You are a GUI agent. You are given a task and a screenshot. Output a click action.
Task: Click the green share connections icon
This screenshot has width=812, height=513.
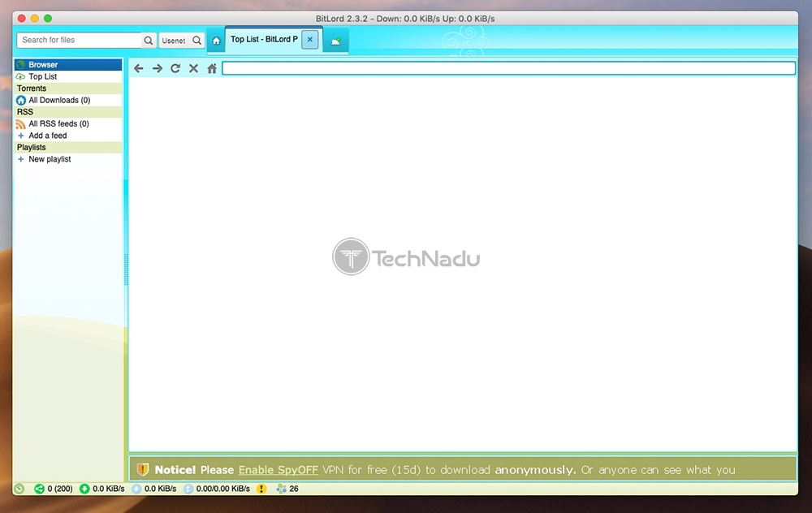(x=39, y=489)
